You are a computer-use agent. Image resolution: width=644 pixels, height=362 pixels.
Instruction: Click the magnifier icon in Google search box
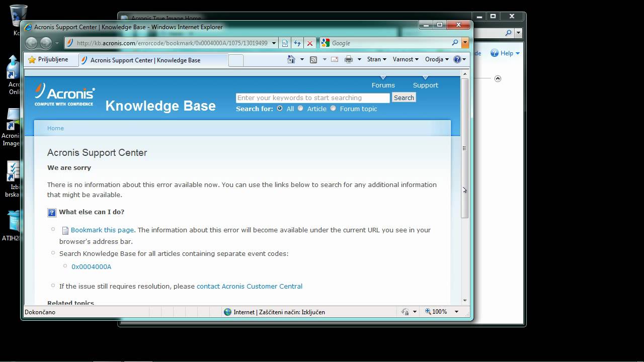[x=455, y=43]
